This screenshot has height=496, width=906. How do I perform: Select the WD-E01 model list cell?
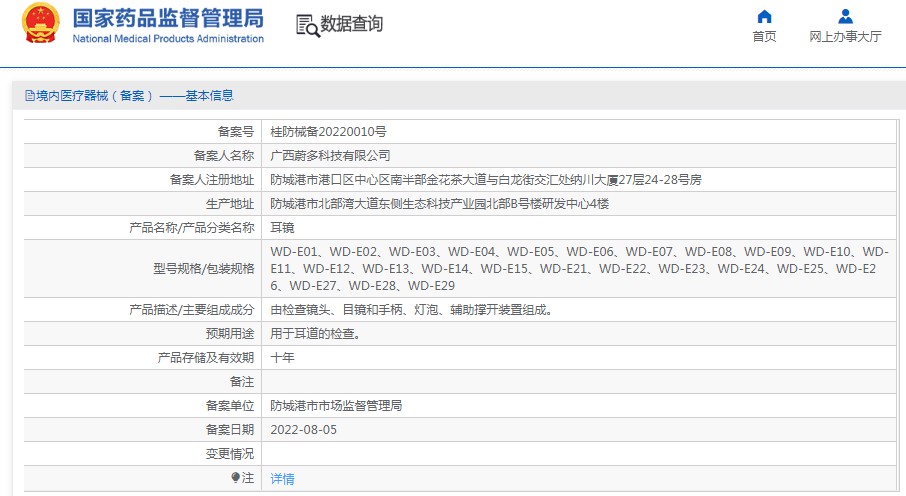[x=579, y=269]
